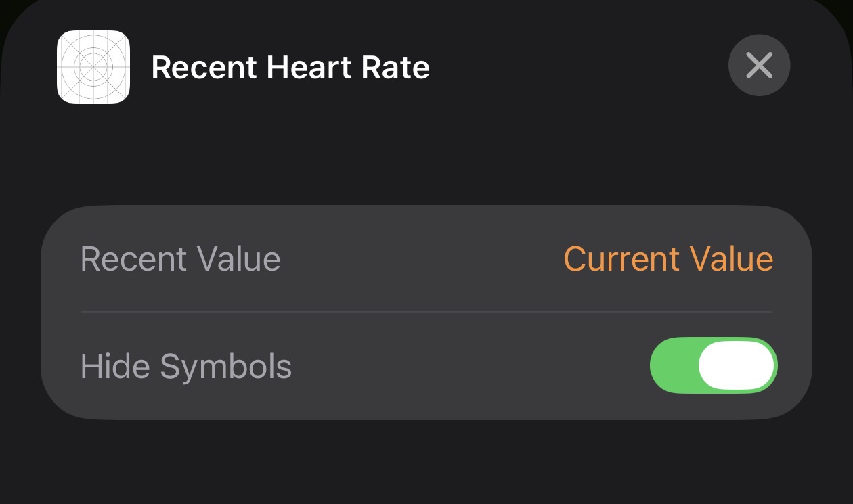The width and height of the screenshot is (853, 504).
Task: Select the Recent Value row label
Action: coord(180,259)
